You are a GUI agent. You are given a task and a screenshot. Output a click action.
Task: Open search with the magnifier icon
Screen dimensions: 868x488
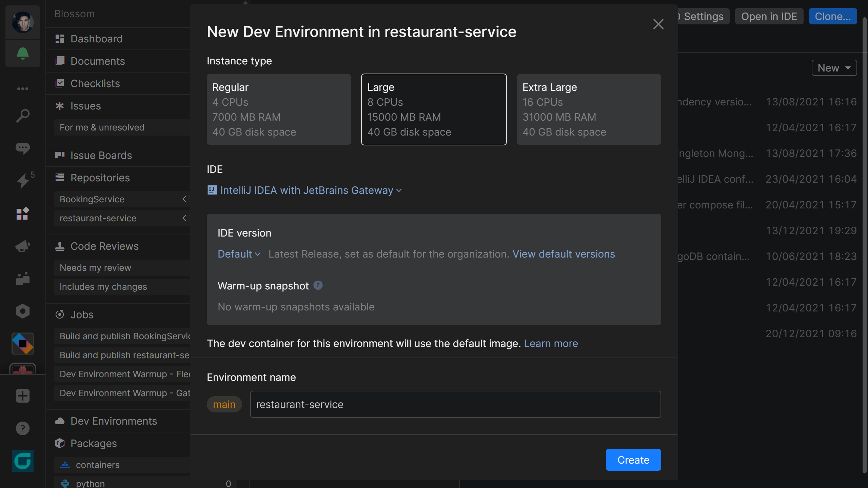22,116
